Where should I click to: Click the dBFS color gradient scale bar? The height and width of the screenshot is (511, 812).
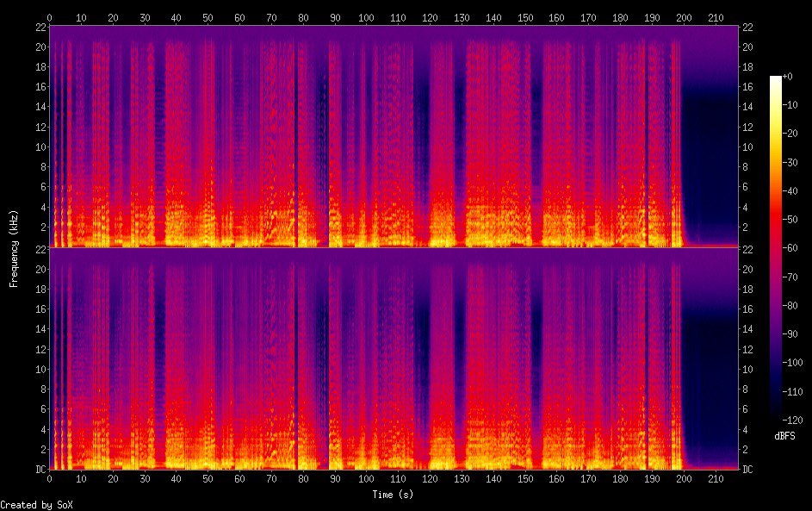[x=775, y=247]
